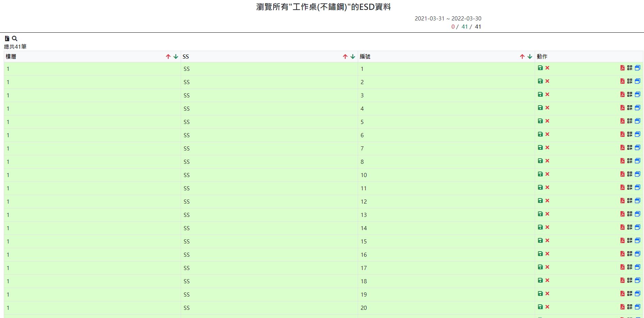Screen dimensions: 644x318
Task: Sort 樓層 column ascending with red up arrow
Action: [x=168, y=57]
